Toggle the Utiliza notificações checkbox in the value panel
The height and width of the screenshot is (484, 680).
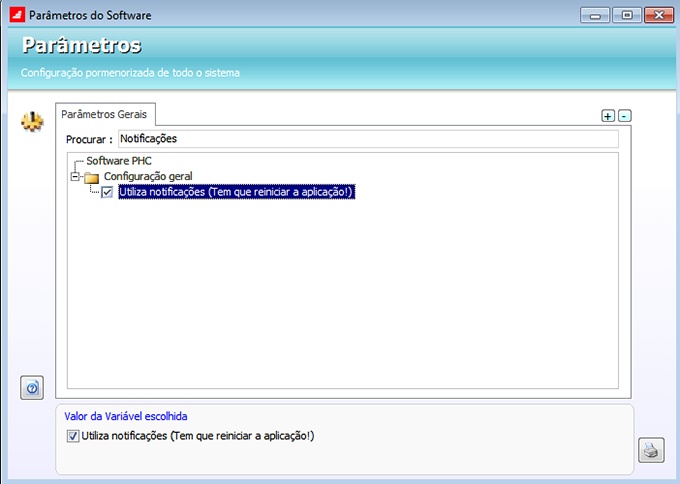(x=73, y=436)
